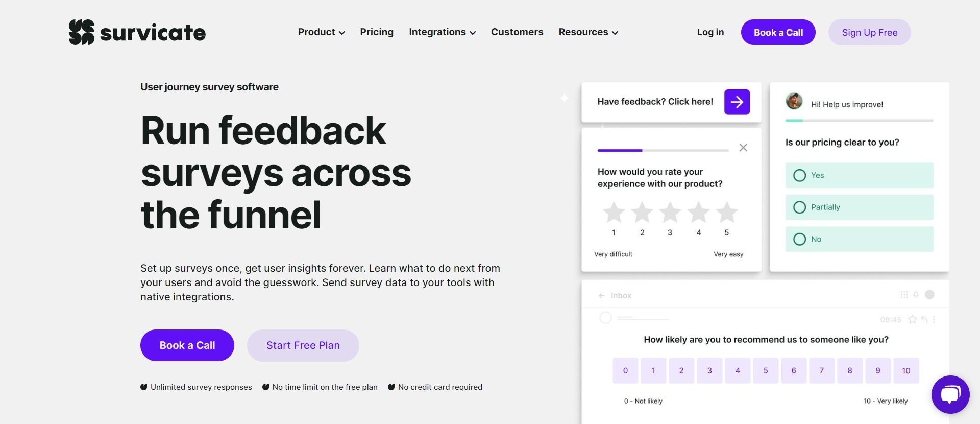The image size is (980, 424).
Task: Open the chat support bubble
Action: click(950, 394)
